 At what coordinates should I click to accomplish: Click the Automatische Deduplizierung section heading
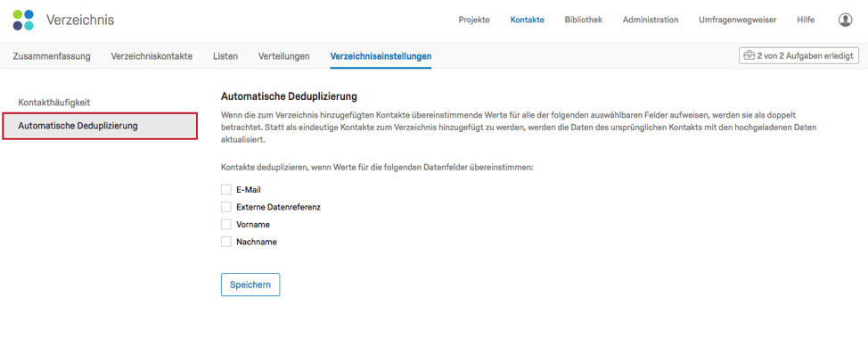coord(289,96)
